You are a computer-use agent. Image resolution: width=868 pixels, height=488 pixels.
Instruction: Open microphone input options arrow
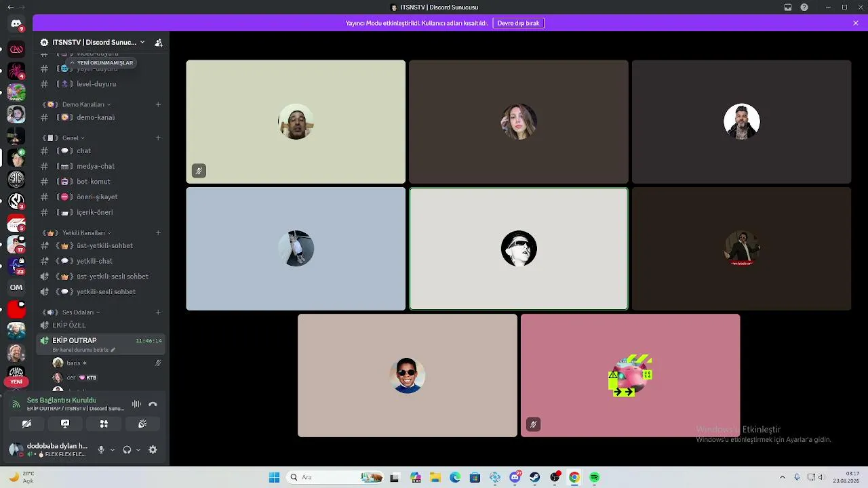click(x=113, y=449)
